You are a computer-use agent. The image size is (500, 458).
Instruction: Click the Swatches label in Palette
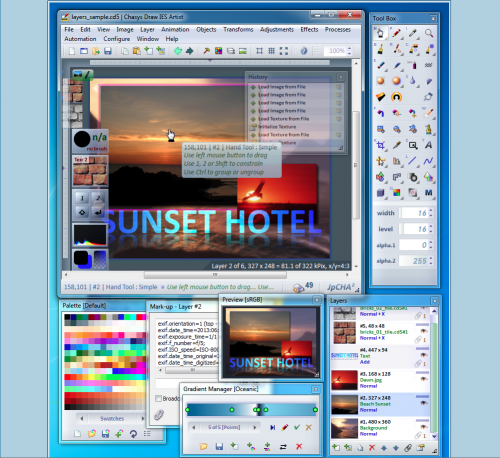pos(112,418)
